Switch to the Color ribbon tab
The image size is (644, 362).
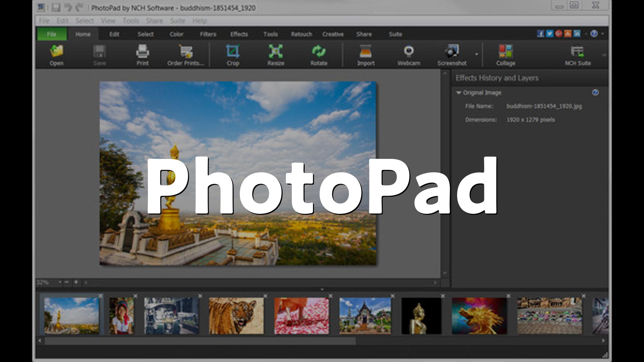tap(176, 34)
